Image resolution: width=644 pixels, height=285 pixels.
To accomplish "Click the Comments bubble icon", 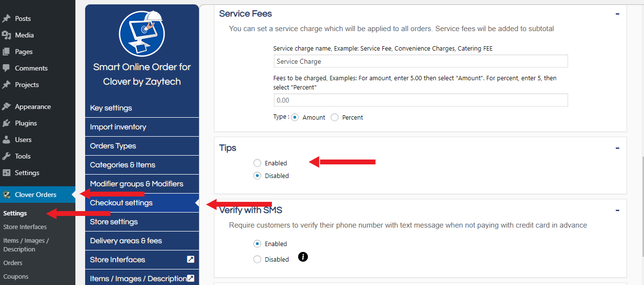I will 6,68.
